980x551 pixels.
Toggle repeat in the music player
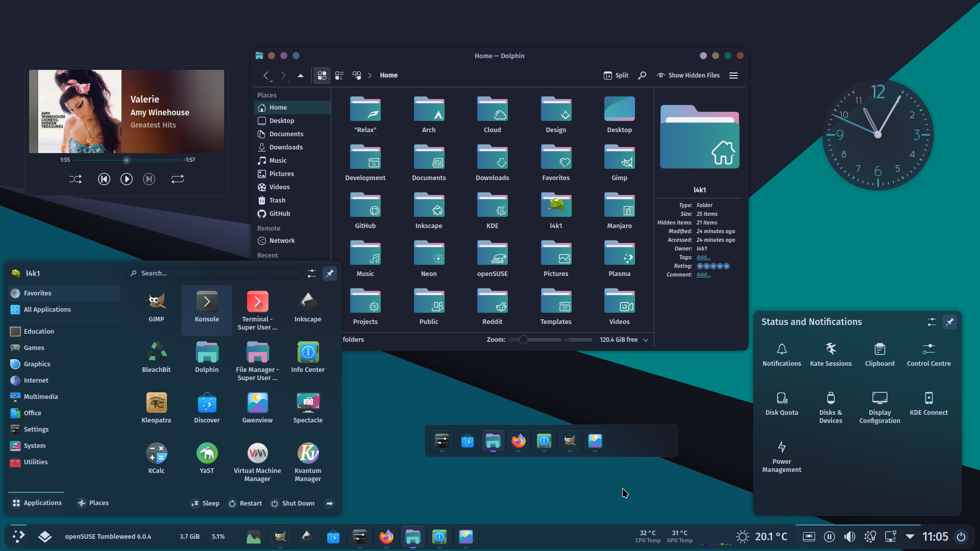pos(178,179)
